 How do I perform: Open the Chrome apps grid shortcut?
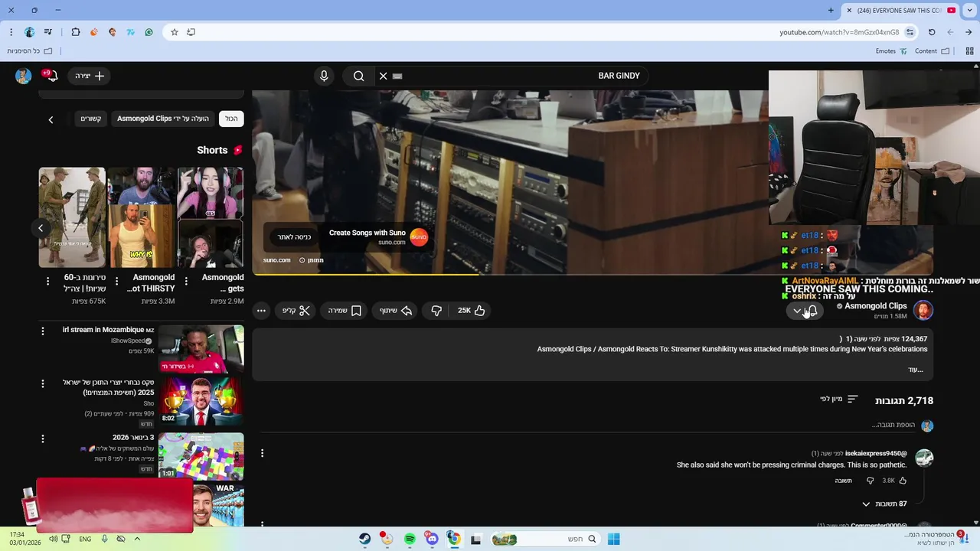(969, 51)
